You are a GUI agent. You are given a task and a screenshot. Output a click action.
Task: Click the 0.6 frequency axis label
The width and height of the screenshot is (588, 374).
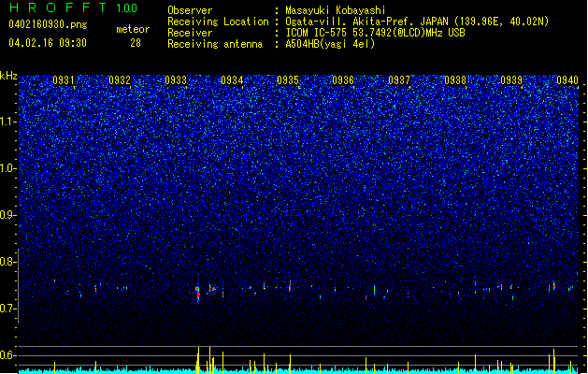[8, 355]
